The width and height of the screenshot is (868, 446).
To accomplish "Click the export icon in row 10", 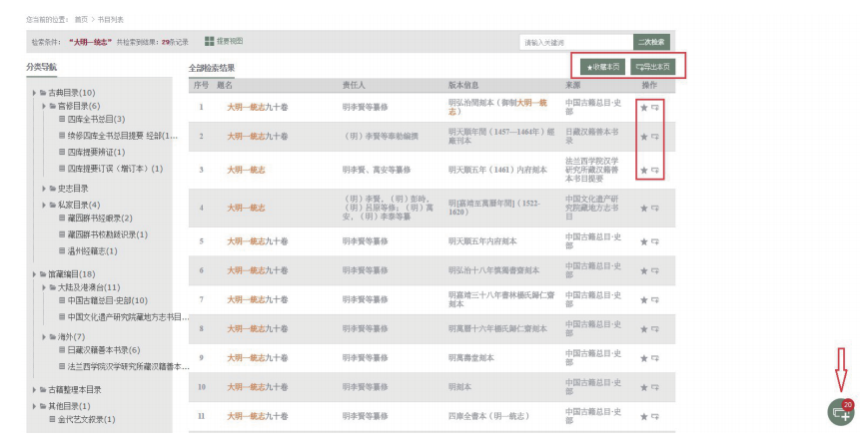I will coord(655,385).
